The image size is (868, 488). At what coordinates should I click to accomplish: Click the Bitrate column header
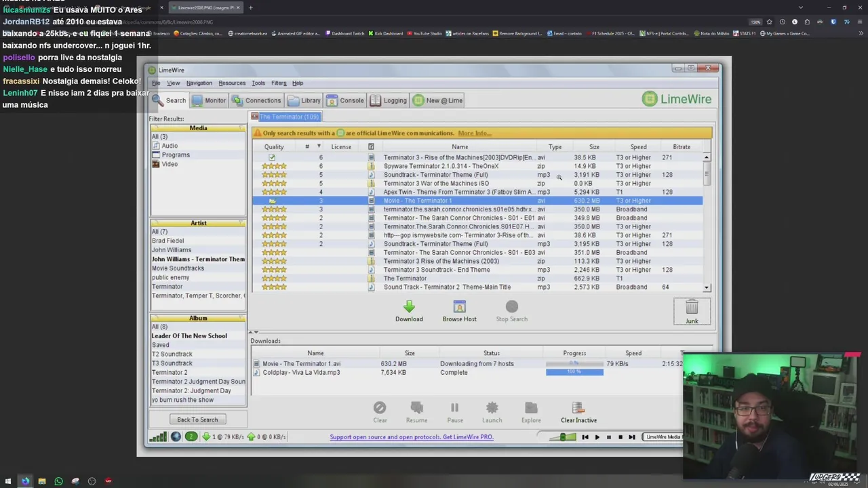click(682, 146)
